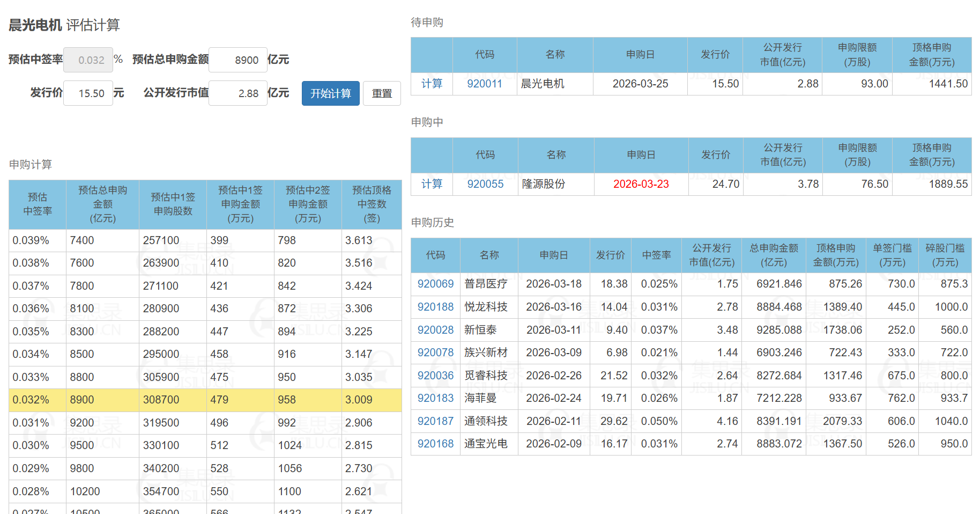Click 计算 link for 隆源股份
The width and height of the screenshot is (980, 514).
432,184
